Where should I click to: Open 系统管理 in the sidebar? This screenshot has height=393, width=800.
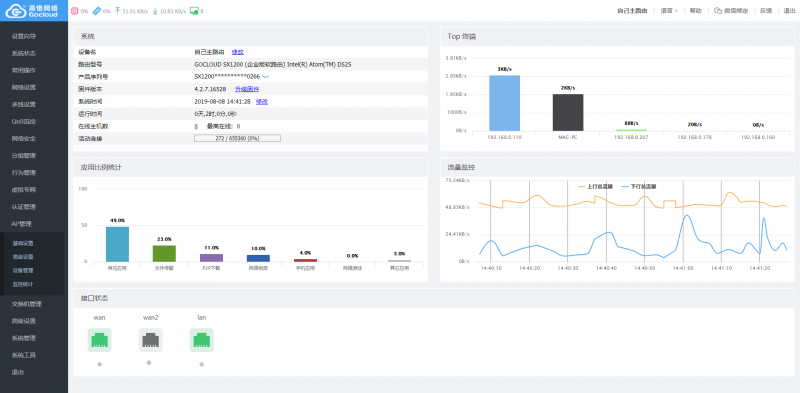click(23, 338)
